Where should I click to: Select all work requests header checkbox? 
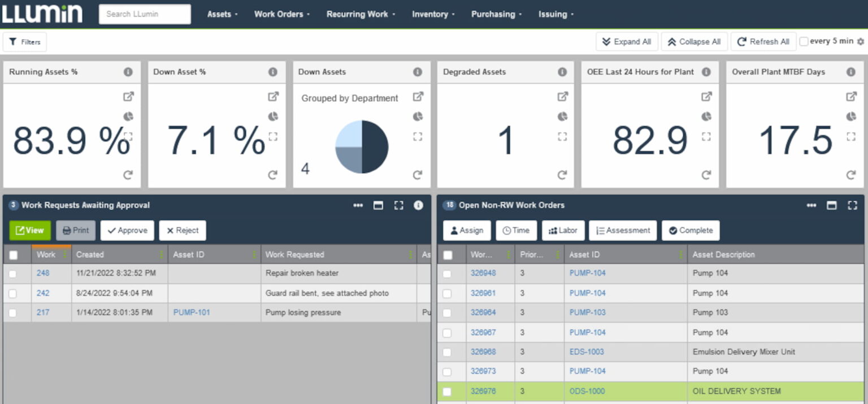(14, 255)
